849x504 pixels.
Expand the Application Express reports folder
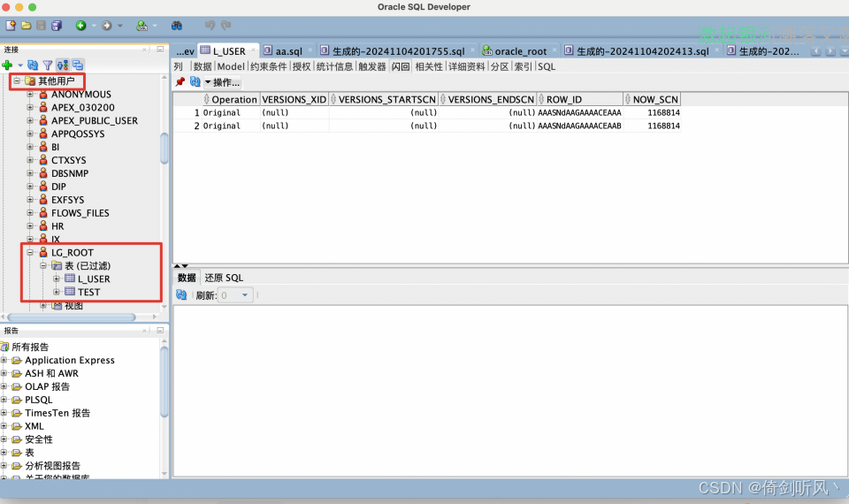coord(4,360)
